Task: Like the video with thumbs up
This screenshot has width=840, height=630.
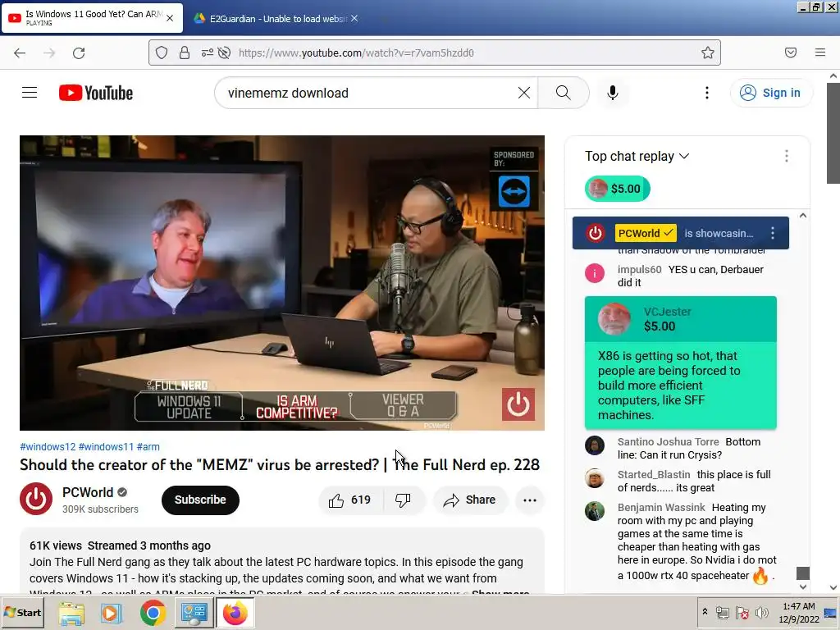Action: [x=350, y=500]
